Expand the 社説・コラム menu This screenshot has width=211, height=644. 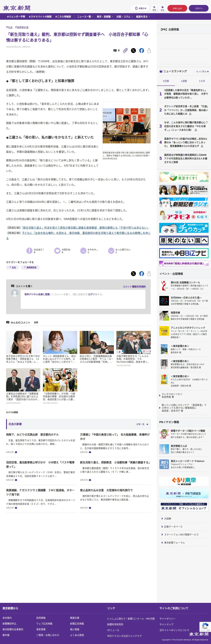click(125, 16)
